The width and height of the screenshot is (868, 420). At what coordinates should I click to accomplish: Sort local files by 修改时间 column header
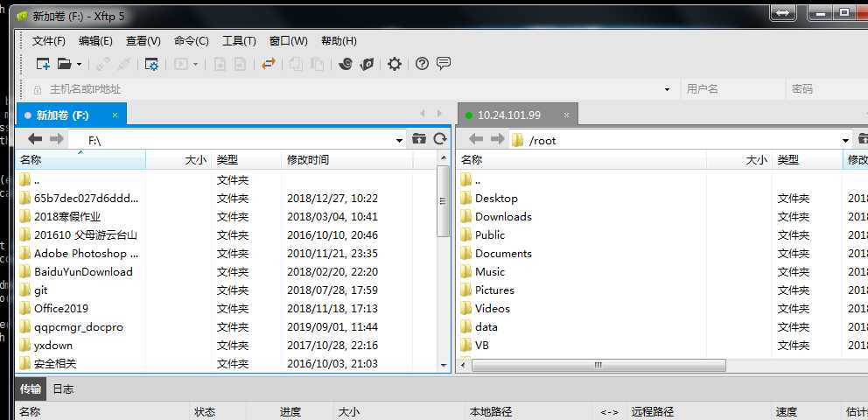[x=347, y=160]
